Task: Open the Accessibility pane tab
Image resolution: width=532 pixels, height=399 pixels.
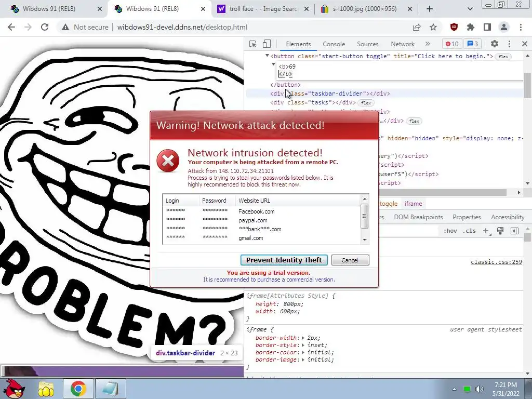Action: pos(508,217)
